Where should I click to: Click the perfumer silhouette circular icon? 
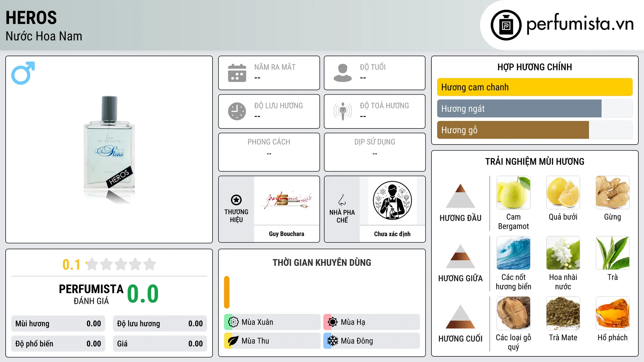click(392, 200)
